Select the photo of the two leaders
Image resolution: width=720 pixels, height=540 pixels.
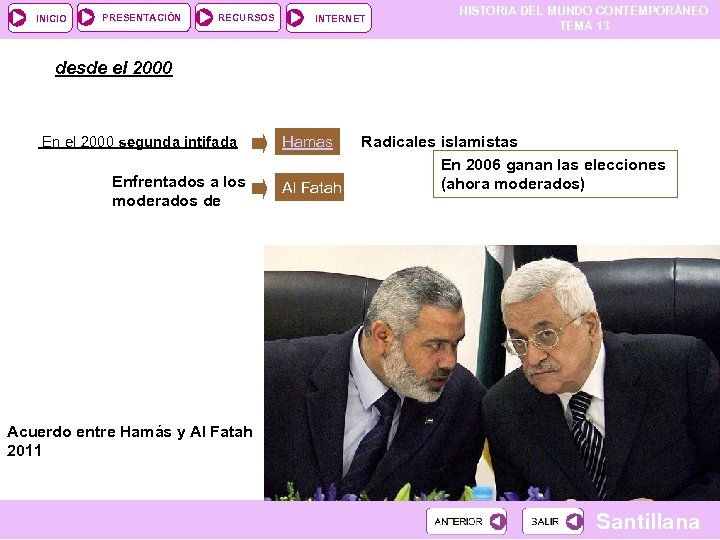click(492, 372)
